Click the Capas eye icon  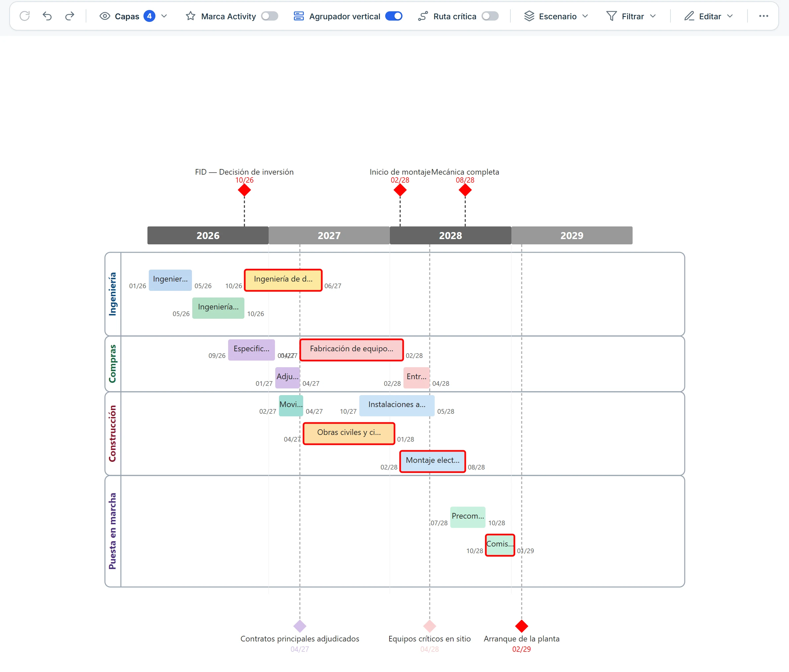(x=105, y=16)
